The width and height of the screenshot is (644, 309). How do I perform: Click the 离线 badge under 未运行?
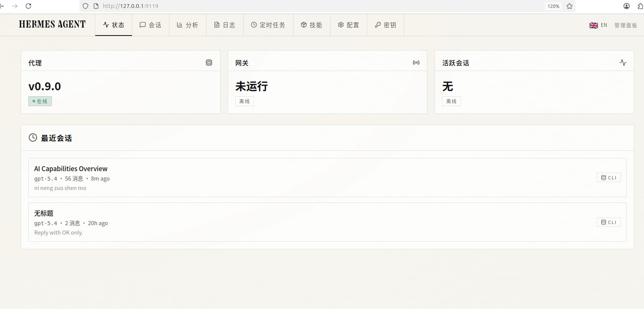245,101
